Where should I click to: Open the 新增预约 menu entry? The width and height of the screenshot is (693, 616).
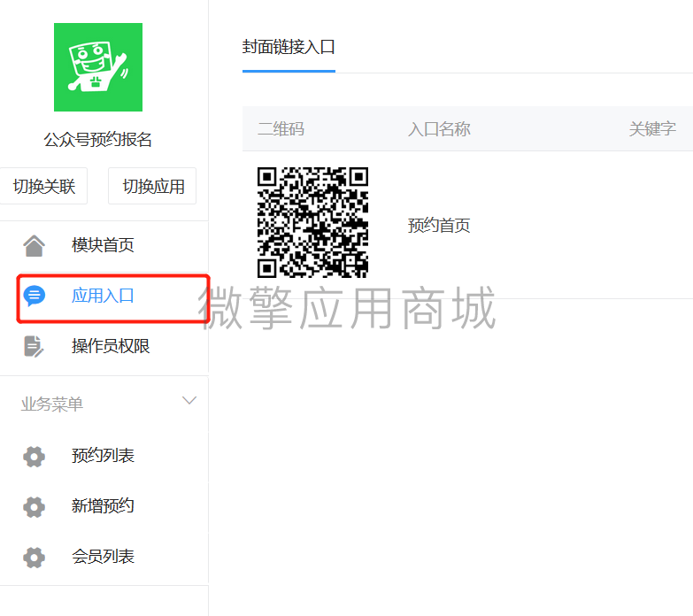pyautogui.click(x=104, y=506)
